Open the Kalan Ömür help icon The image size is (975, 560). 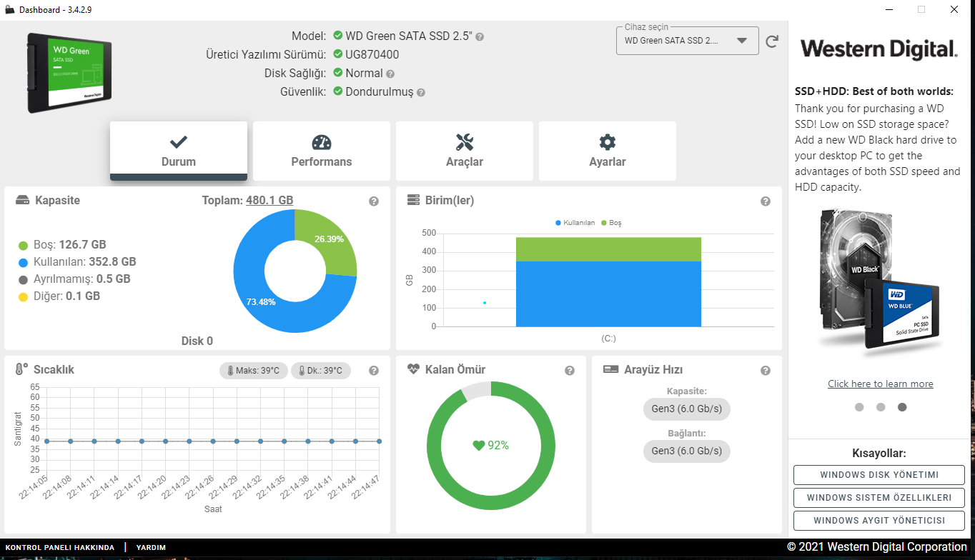click(570, 371)
